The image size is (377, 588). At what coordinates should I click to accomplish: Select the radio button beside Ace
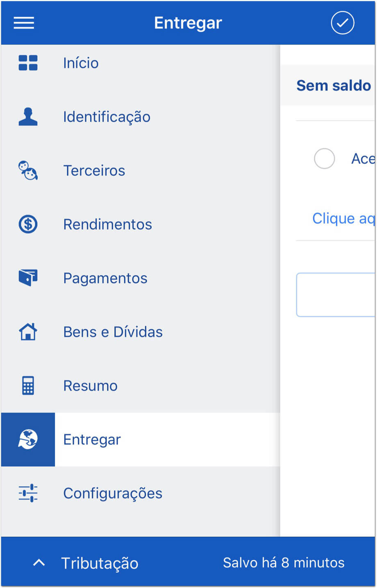click(324, 158)
